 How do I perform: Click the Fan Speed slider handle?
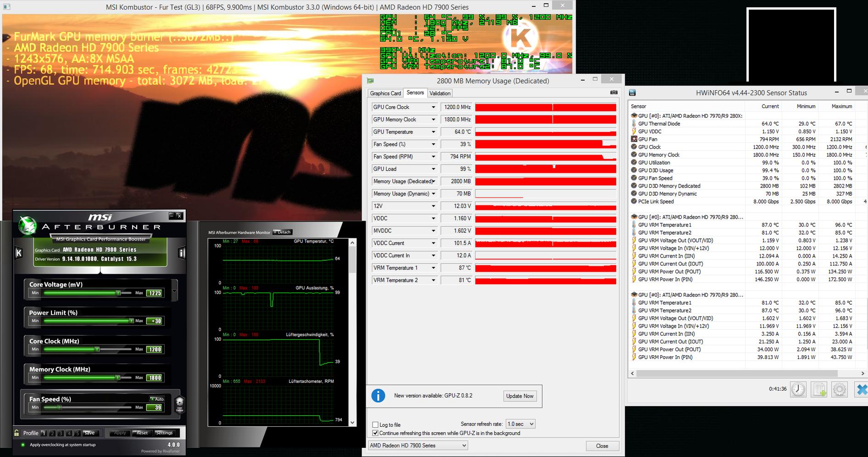point(59,407)
